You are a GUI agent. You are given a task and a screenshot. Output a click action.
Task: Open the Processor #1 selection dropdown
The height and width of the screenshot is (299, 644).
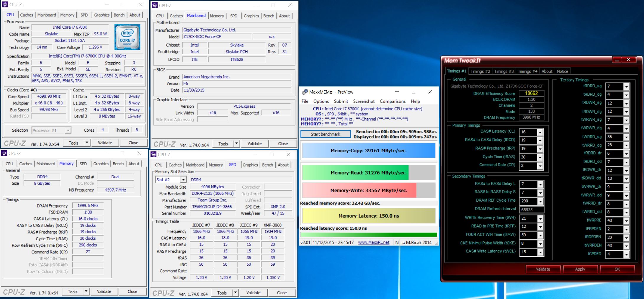coord(68,130)
